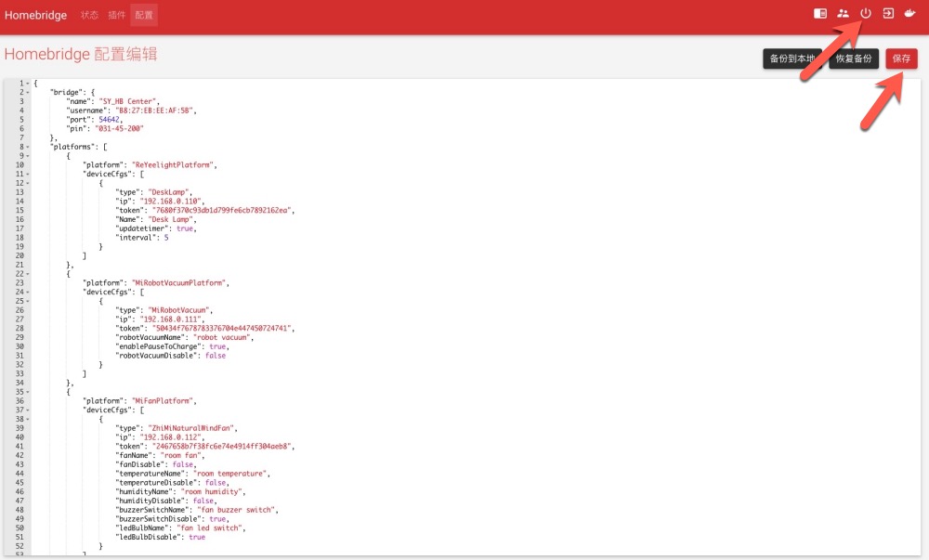Click the "room fan" fanName value
Image resolution: width=929 pixels, height=560 pixels.
tap(182, 455)
